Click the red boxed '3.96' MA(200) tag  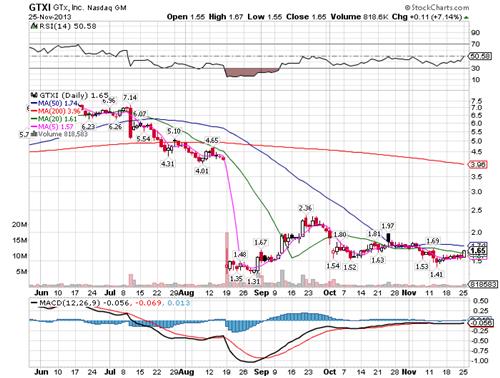coord(478,164)
